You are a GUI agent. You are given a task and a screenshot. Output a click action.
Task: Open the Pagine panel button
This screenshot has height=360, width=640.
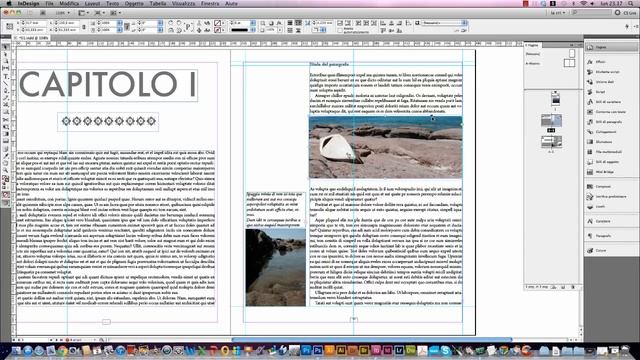coord(611,47)
